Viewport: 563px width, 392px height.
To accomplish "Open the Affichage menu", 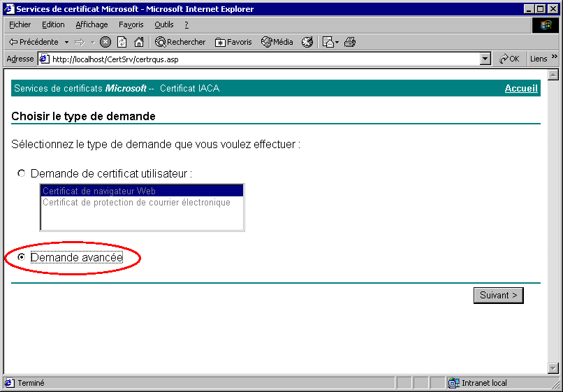I will coord(92,24).
